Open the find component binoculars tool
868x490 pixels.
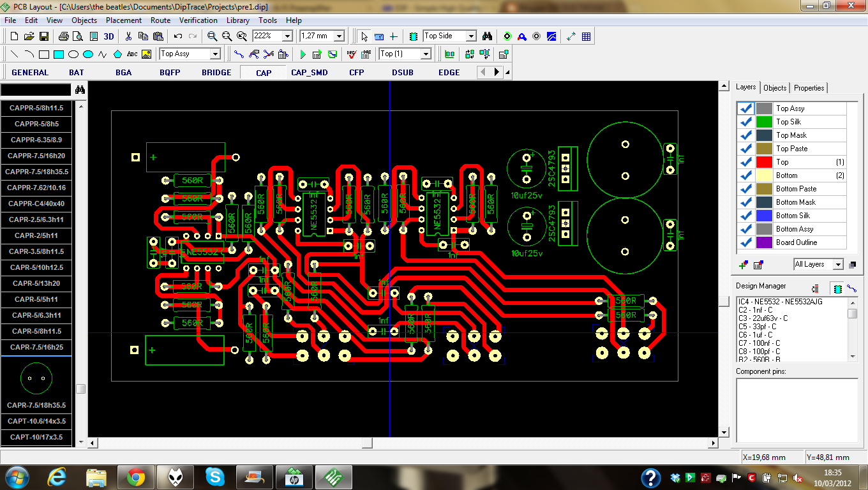[487, 36]
